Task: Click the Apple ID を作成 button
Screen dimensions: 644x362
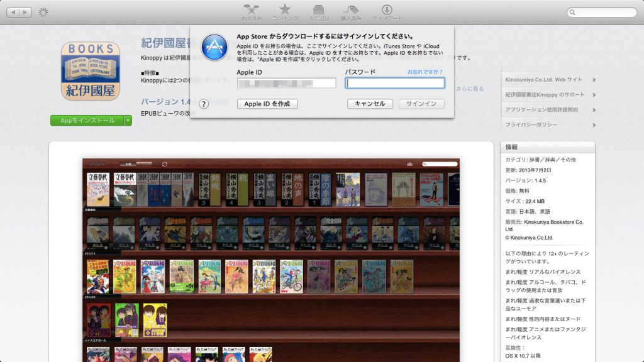Action: [267, 104]
